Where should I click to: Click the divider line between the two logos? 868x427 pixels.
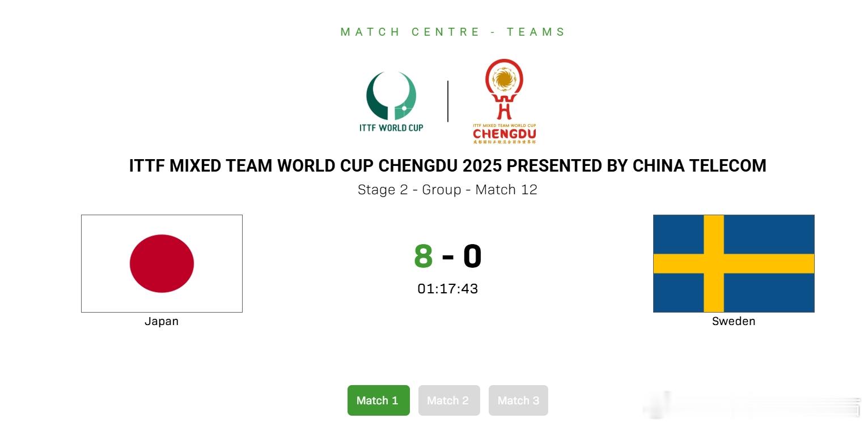(x=447, y=101)
